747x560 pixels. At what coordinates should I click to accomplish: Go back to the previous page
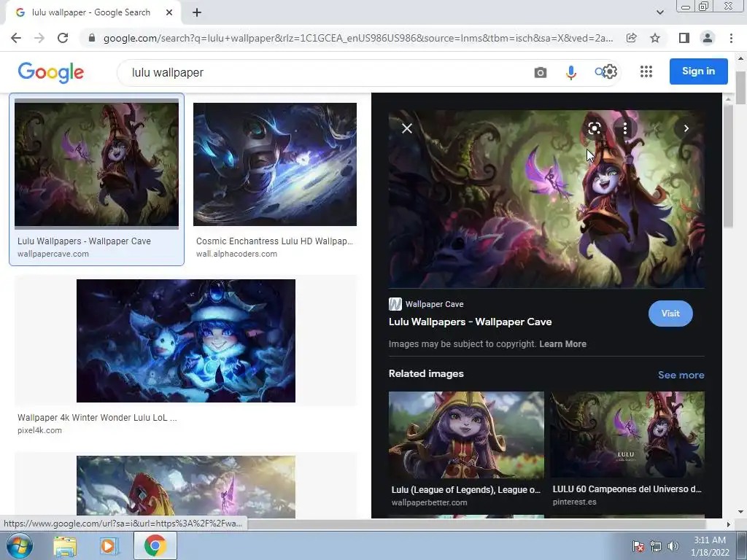coord(16,38)
